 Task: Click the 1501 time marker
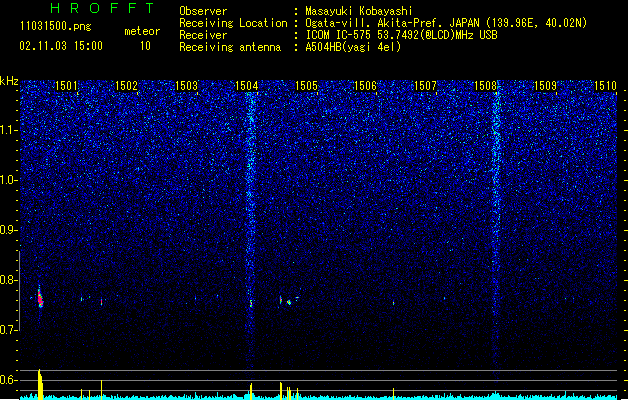click(66, 85)
